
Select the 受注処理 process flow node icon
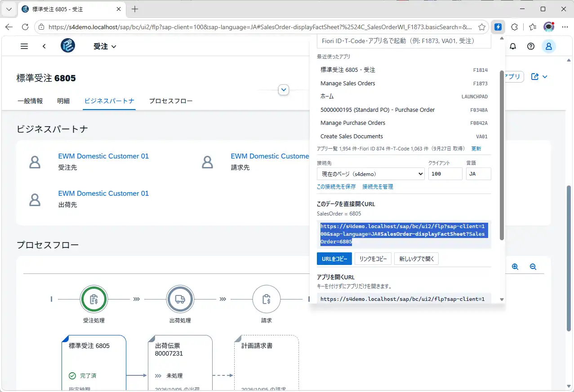pos(94,299)
